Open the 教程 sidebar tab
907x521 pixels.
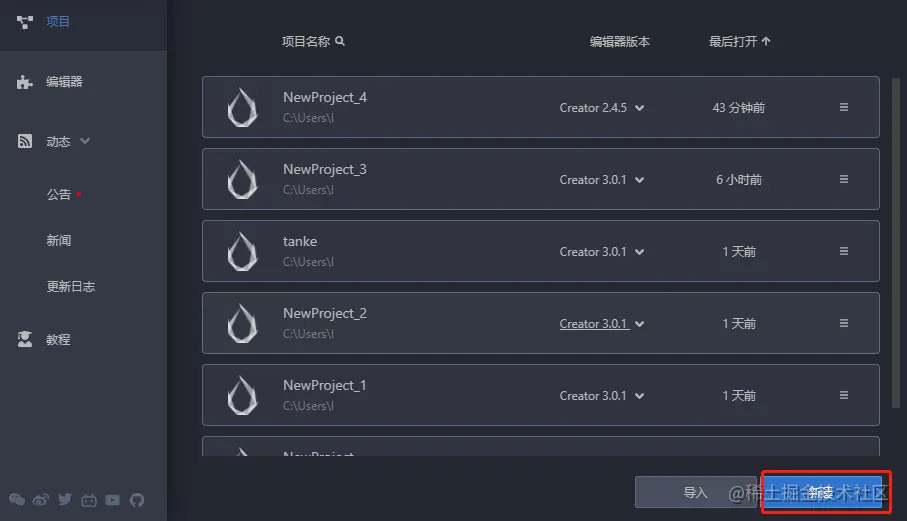[x=58, y=340]
